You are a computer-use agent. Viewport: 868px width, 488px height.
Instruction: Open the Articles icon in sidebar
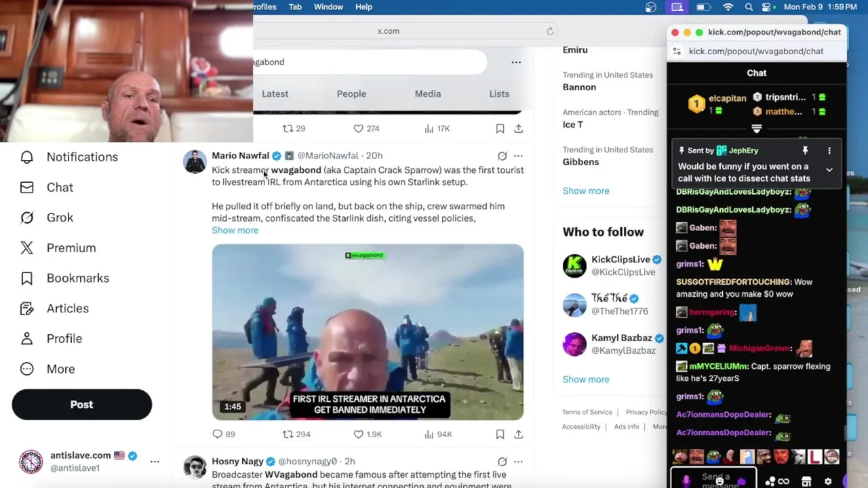(26, 308)
